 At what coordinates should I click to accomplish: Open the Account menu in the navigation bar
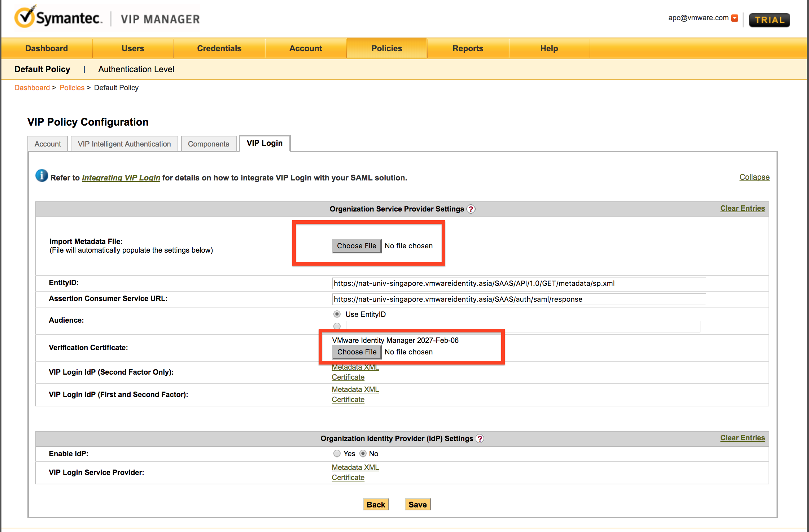click(306, 48)
